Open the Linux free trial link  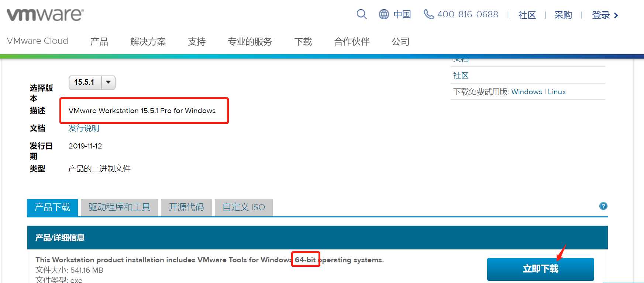click(557, 92)
